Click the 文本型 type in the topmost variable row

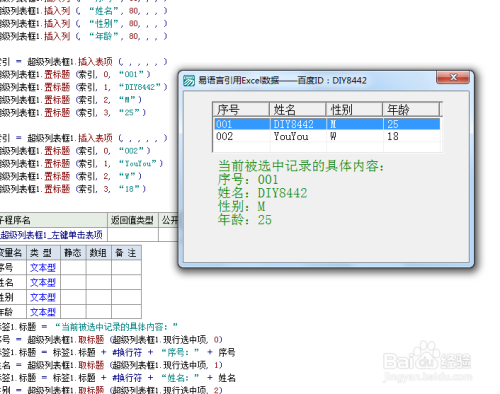coord(43,267)
